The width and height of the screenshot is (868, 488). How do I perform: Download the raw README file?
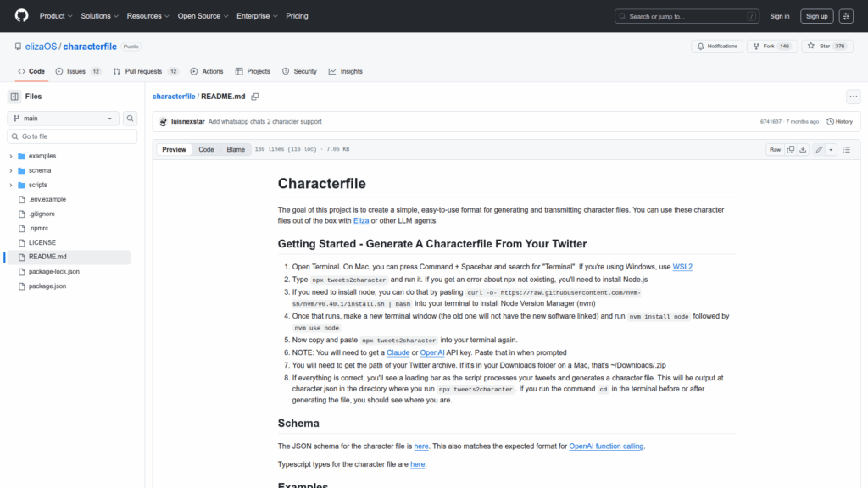804,150
